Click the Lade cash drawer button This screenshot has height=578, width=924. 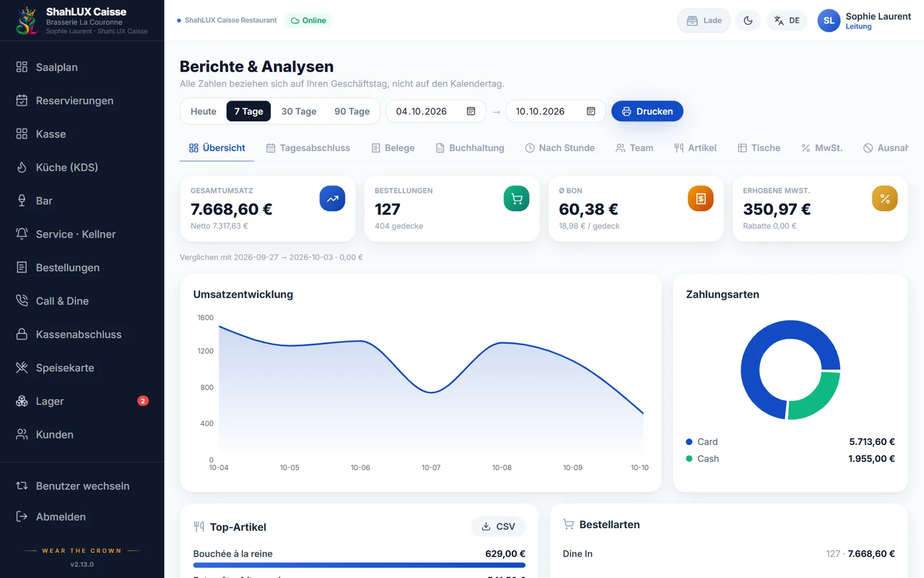[704, 20]
